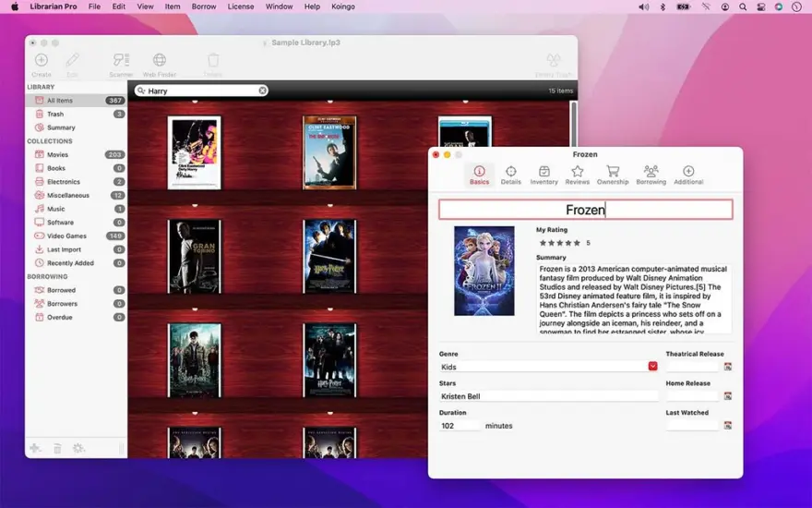The height and width of the screenshot is (508, 812).
Task: Click inside the Harry search field
Action: click(201, 91)
